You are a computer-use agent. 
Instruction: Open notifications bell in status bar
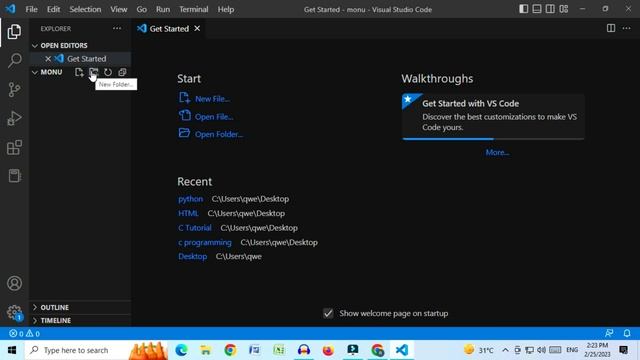click(627, 333)
